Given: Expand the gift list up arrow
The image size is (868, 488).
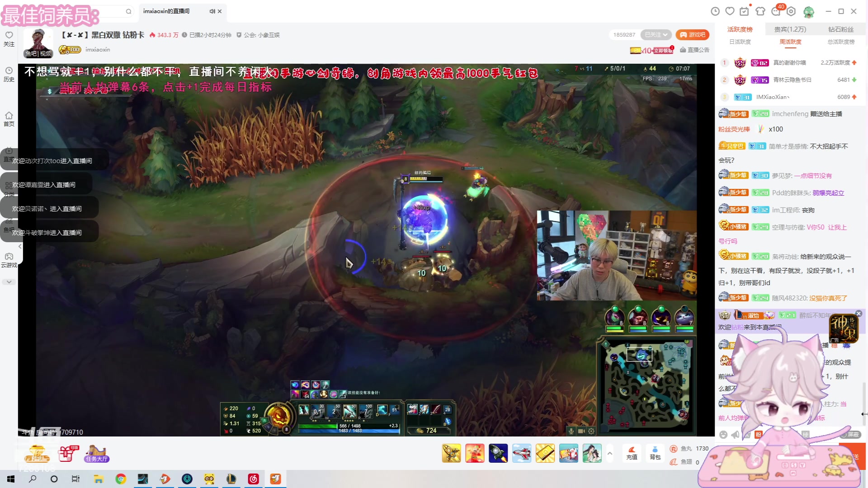Looking at the screenshot, I should coord(610,453).
